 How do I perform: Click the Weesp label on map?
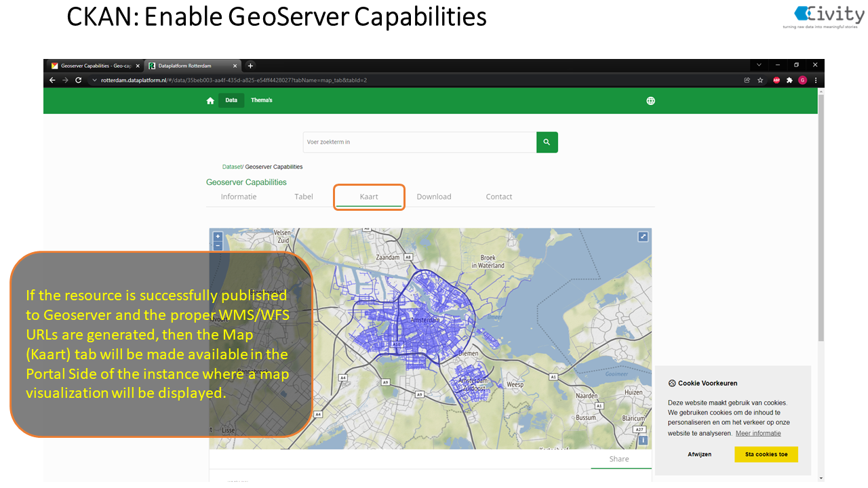point(515,384)
